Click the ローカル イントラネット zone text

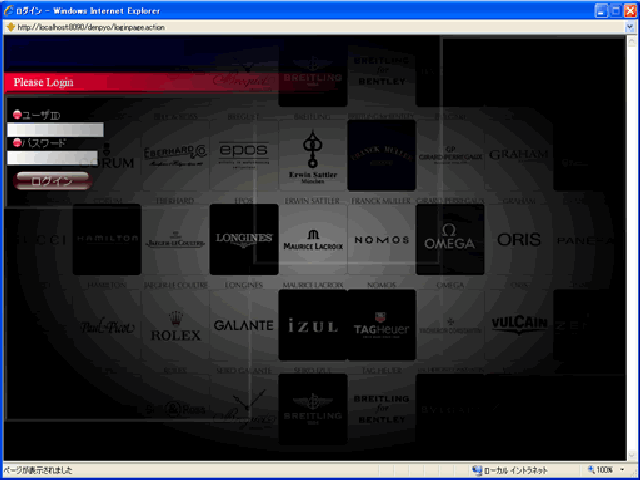[x=516, y=471]
